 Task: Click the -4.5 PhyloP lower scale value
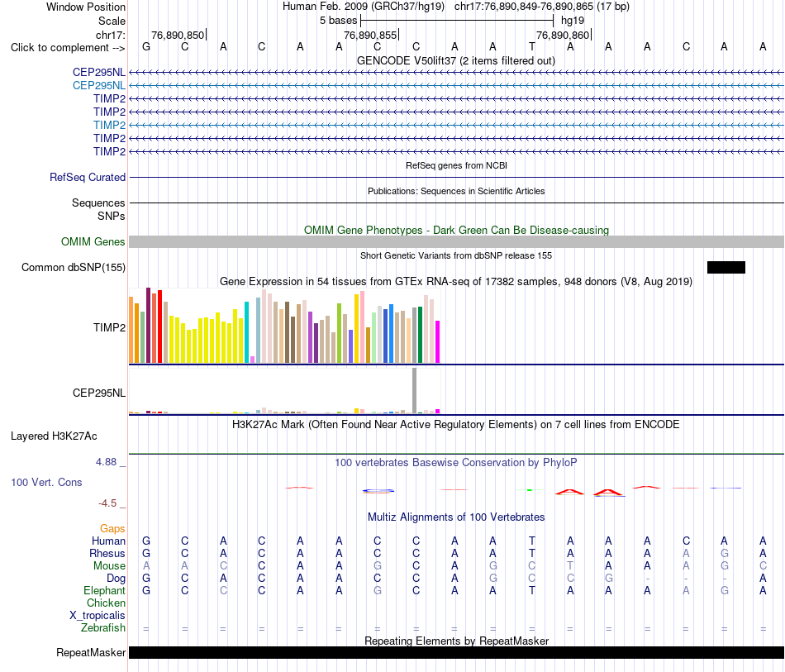pos(107,503)
